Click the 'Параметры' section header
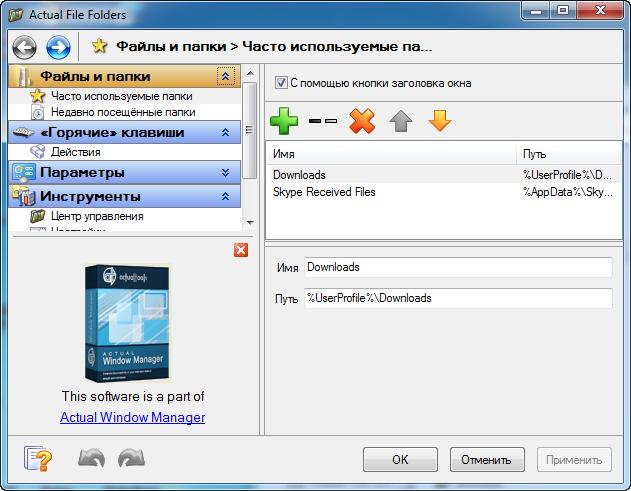Image resolution: width=631 pixels, height=491 pixels. tap(124, 173)
